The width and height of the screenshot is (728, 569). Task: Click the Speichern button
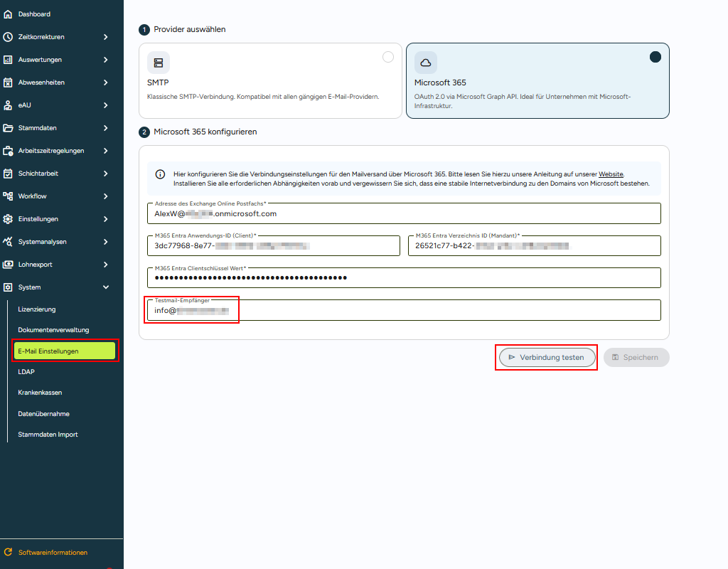pos(636,358)
